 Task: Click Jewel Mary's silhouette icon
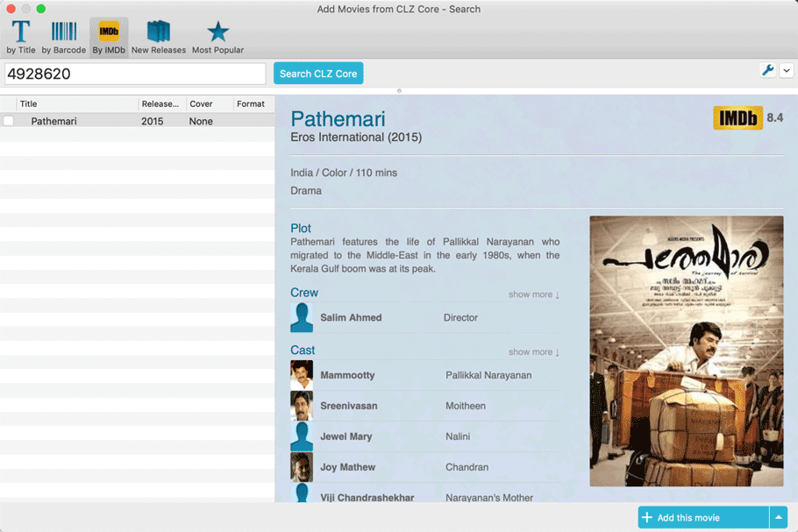coord(302,436)
